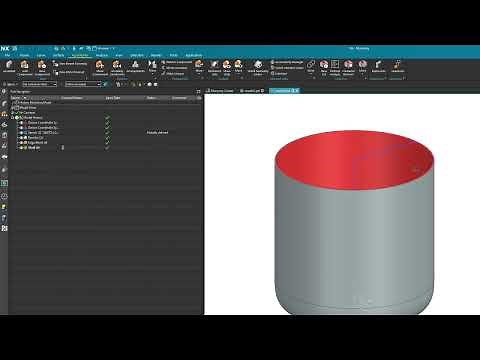Open History icon in resource bar
The height and width of the screenshot is (360, 480).
click(x=4, y=196)
